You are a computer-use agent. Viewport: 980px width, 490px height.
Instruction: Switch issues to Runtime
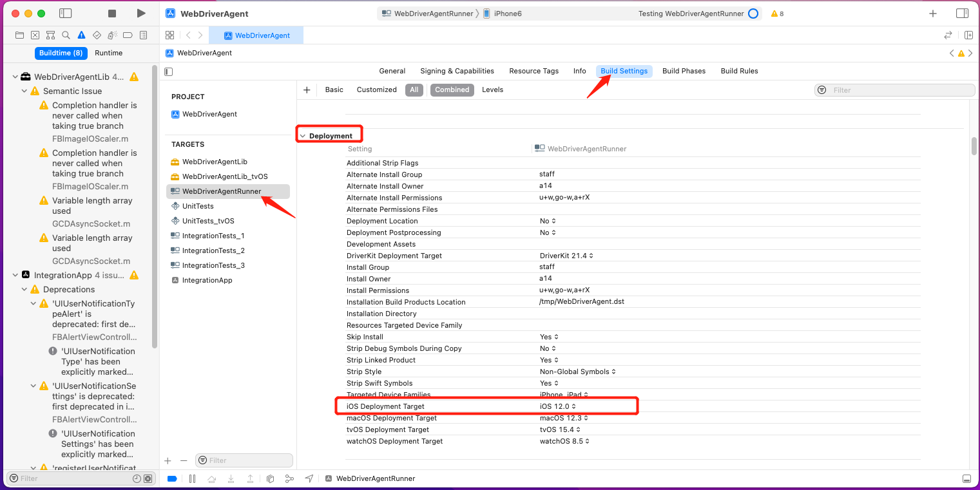tap(108, 53)
